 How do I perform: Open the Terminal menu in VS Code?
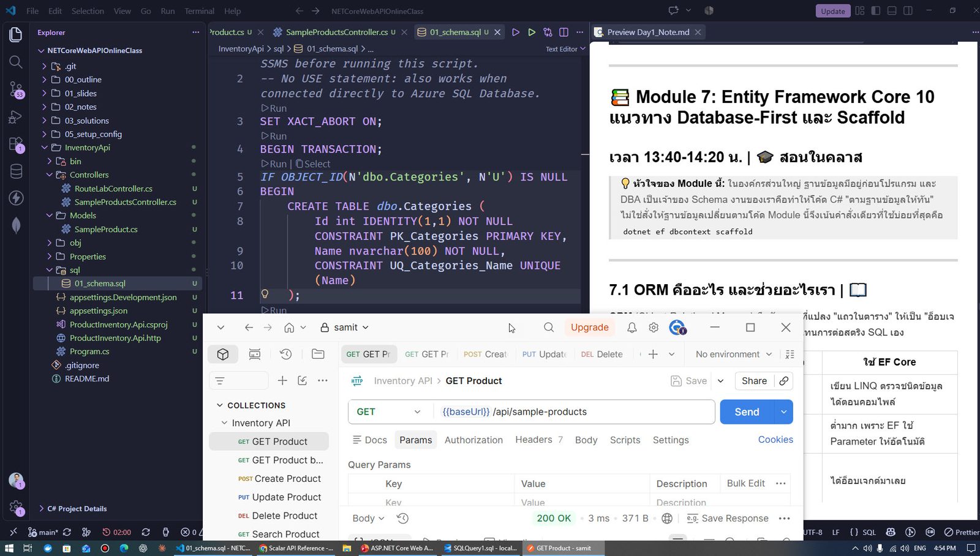point(200,11)
